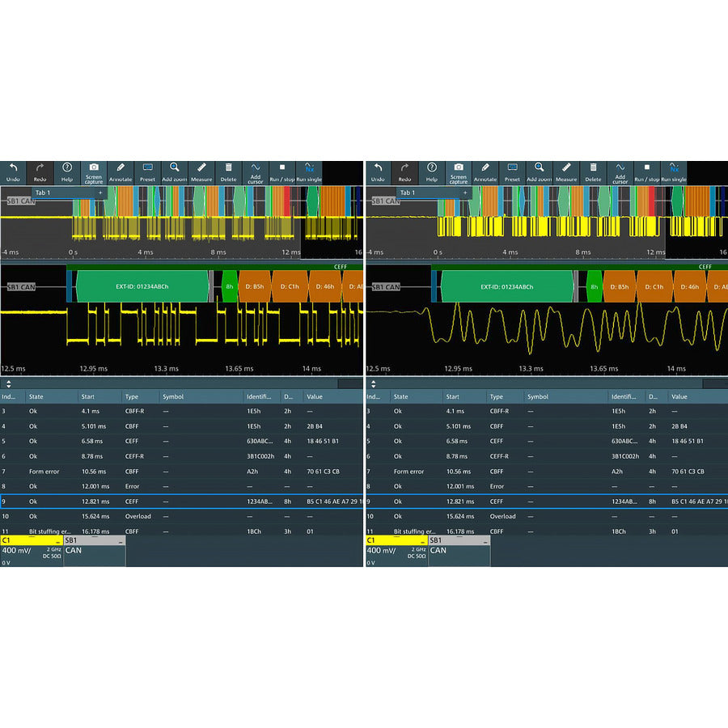Image resolution: width=728 pixels, height=728 pixels.
Task: Expand the left decode table with the up-down arrows
Action: pos(8,384)
